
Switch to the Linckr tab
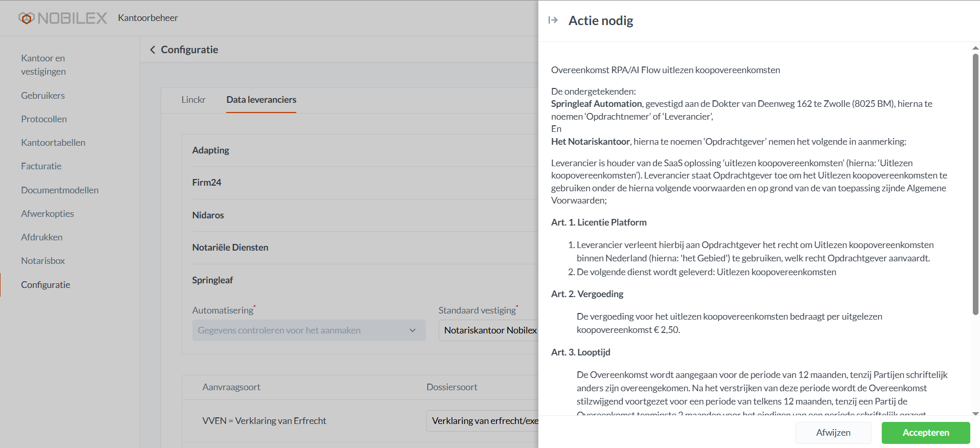pyautogui.click(x=193, y=100)
